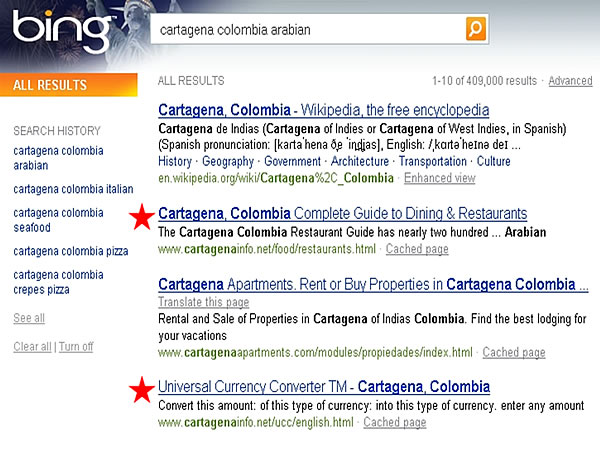Turn off search history
The image size is (600, 450).
(75, 347)
